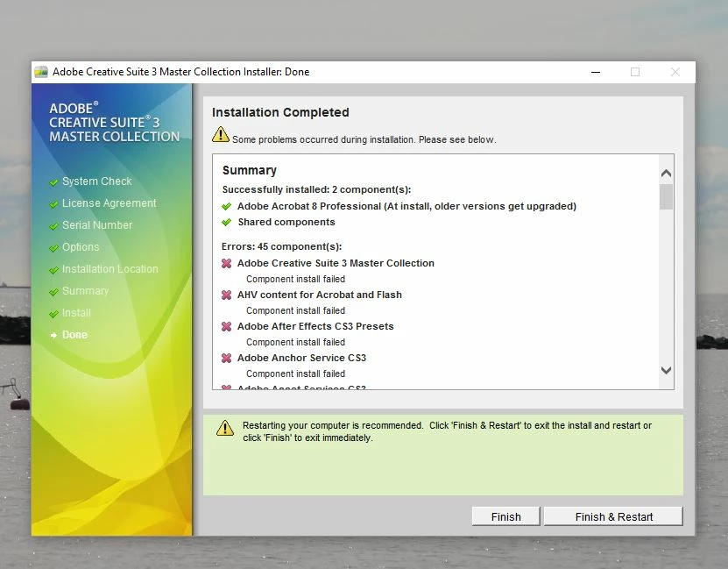
Task: Click the Summary scrollbar thumb
Action: 666,196
